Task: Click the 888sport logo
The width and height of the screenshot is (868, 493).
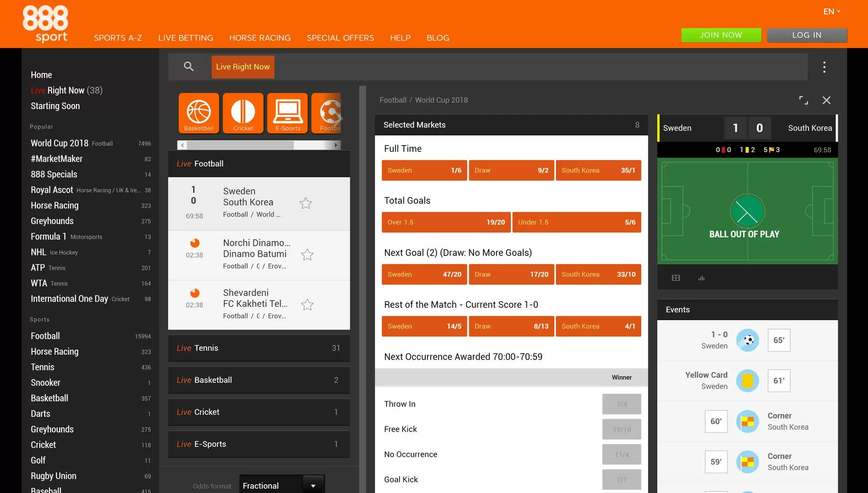Action: pyautogui.click(x=45, y=24)
